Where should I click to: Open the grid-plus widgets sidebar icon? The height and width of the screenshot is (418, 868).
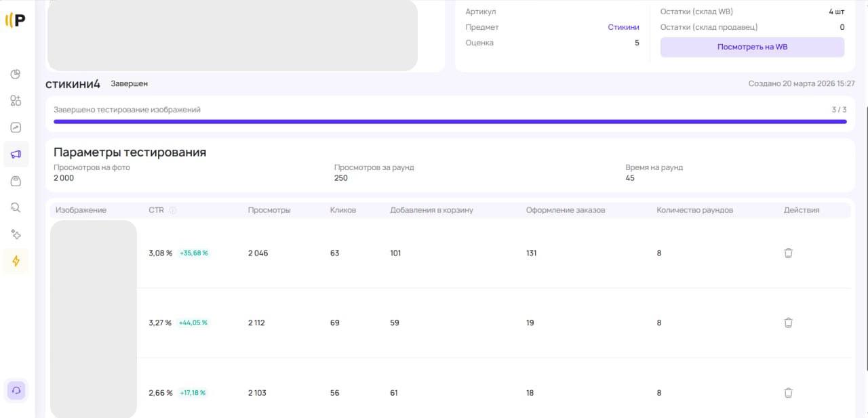pos(16,100)
